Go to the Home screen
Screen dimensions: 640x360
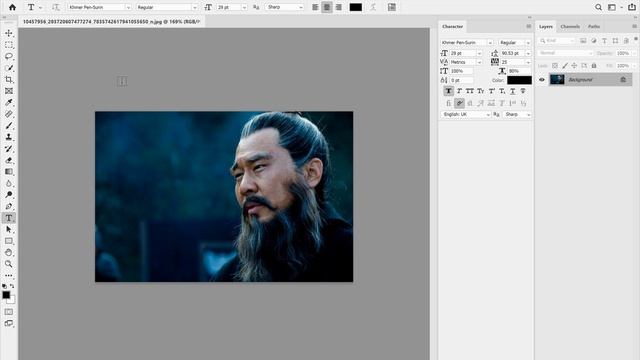12,7
